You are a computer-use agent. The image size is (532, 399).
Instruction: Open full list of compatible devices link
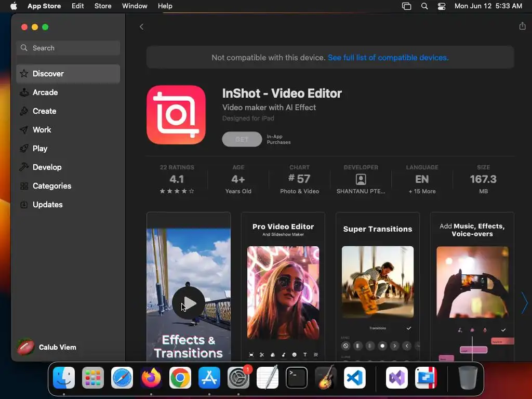coord(388,58)
